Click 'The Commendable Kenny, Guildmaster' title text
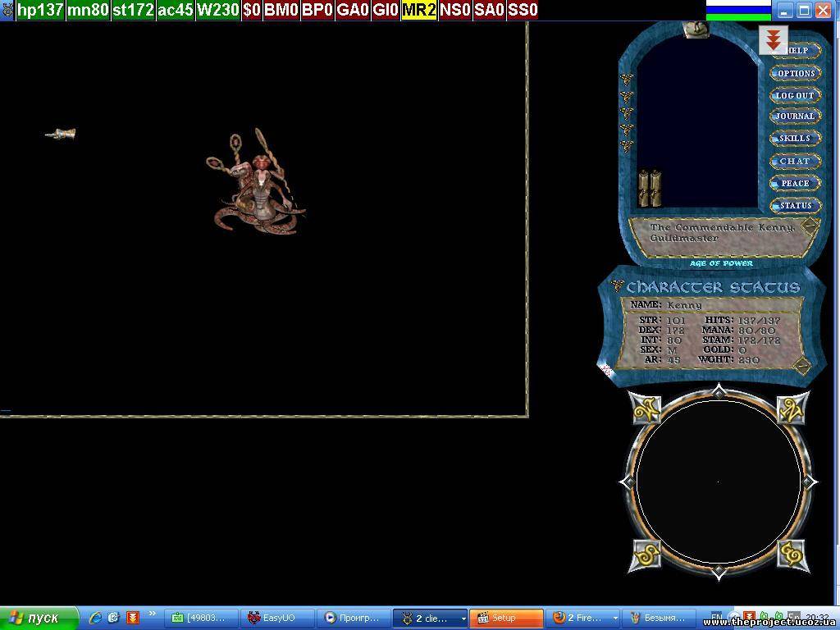The image size is (840, 630). click(722, 232)
